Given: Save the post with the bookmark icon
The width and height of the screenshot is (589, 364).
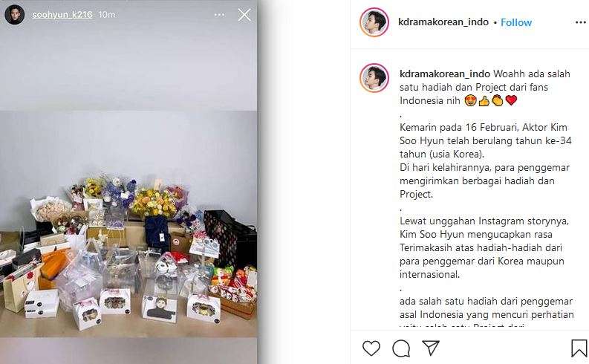Looking at the screenshot, I should click(579, 348).
